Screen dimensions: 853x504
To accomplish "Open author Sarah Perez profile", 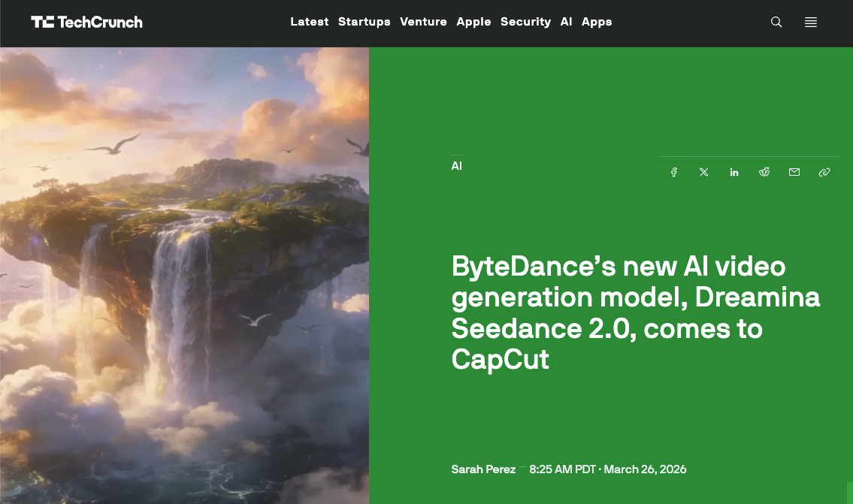I will 483,469.
